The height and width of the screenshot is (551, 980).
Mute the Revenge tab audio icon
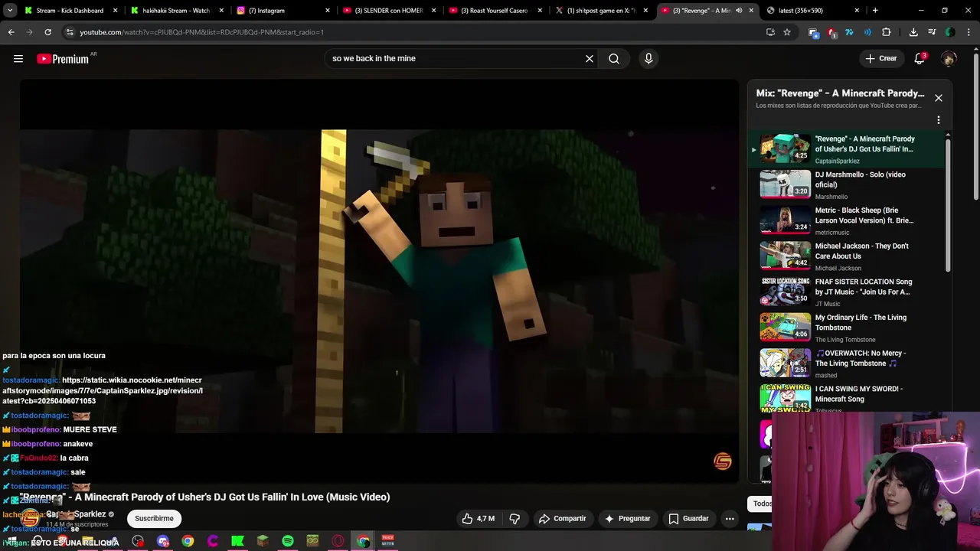tap(739, 11)
